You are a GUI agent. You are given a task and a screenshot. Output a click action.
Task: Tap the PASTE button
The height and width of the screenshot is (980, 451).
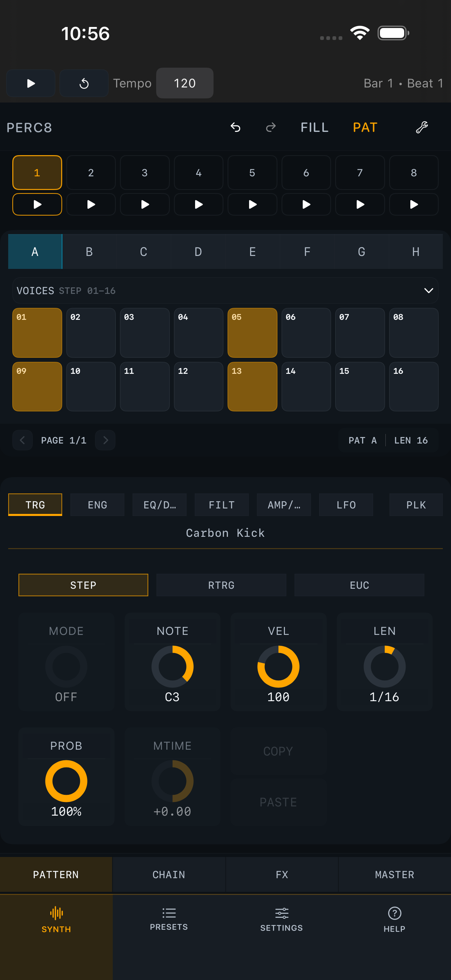[278, 802]
